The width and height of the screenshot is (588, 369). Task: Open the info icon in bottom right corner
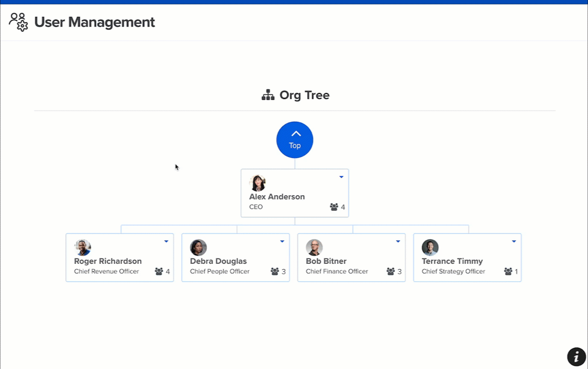pos(576,357)
